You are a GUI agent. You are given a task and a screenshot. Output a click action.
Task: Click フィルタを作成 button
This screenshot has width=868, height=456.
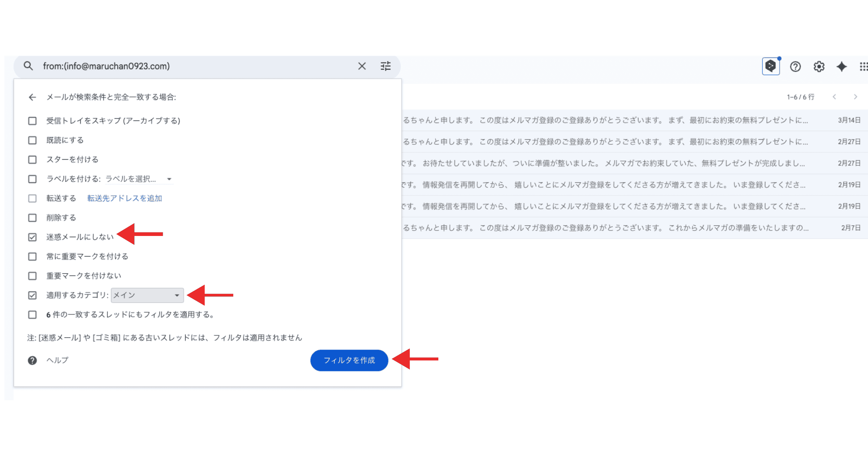[349, 360]
